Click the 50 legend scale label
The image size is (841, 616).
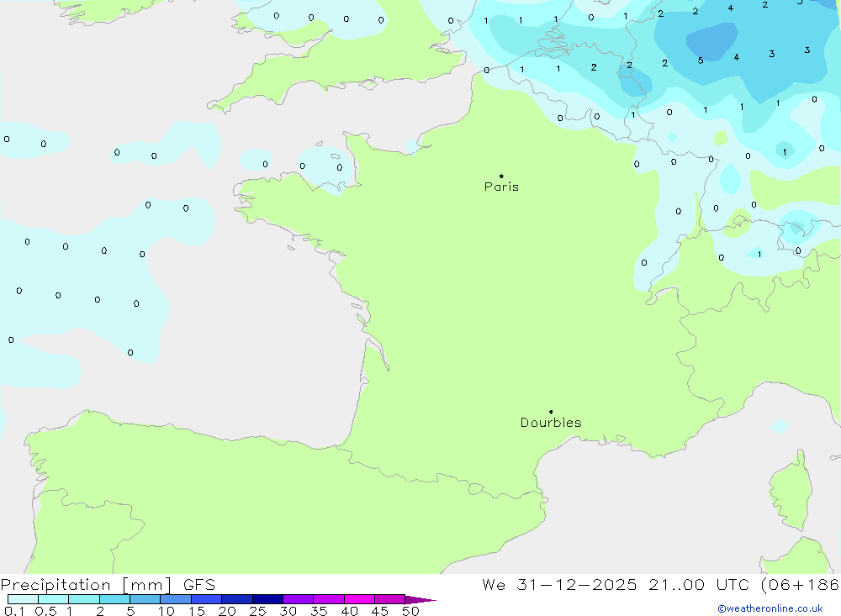click(410, 611)
